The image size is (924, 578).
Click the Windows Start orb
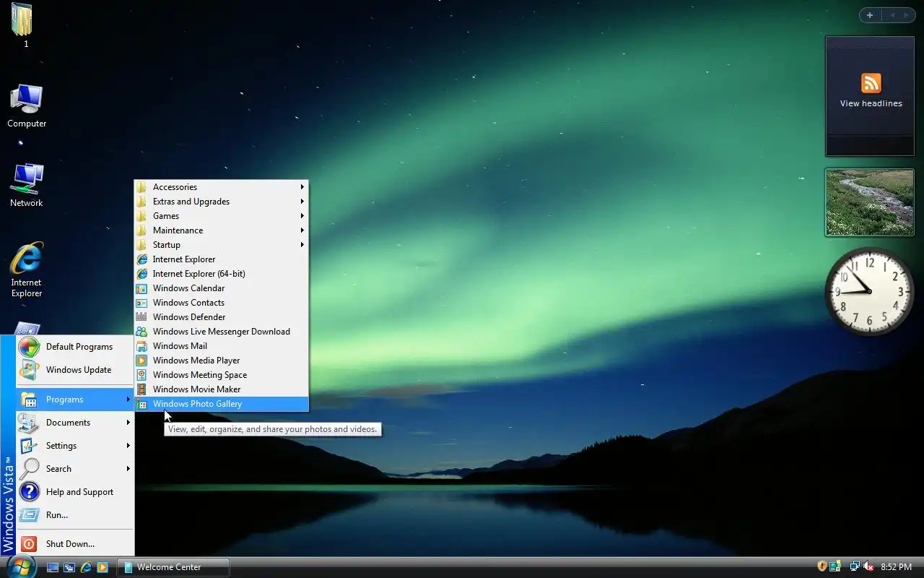pos(20,566)
